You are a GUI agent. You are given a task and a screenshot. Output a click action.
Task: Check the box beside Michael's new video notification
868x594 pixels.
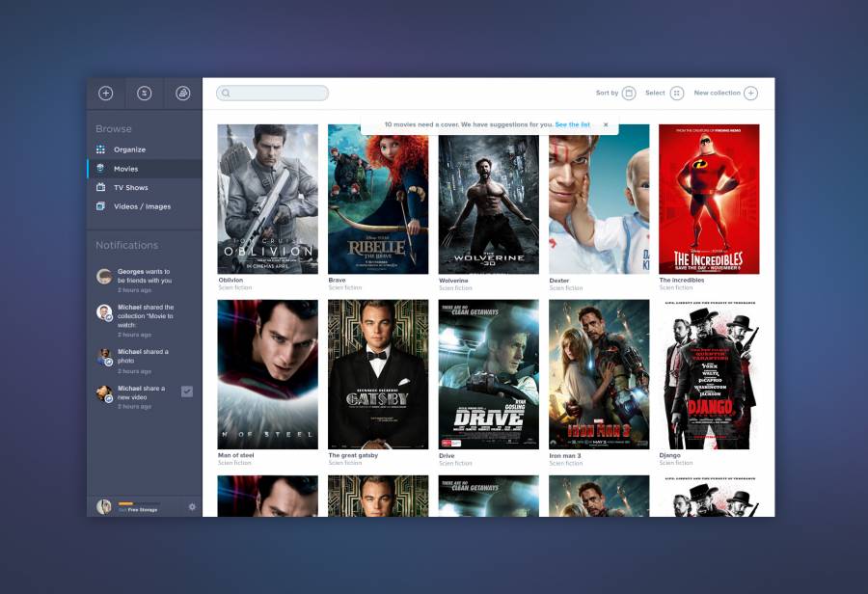point(187,391)
